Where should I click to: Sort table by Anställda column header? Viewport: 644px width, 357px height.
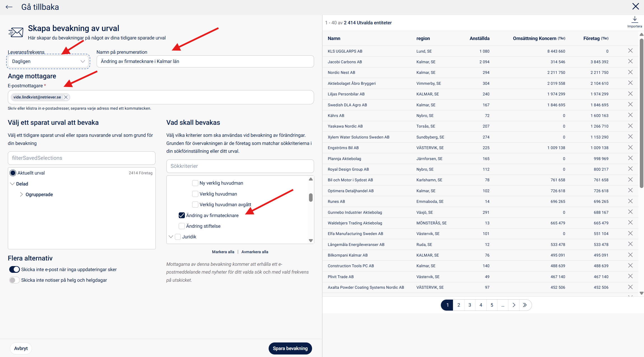click(x=479, y=38)
